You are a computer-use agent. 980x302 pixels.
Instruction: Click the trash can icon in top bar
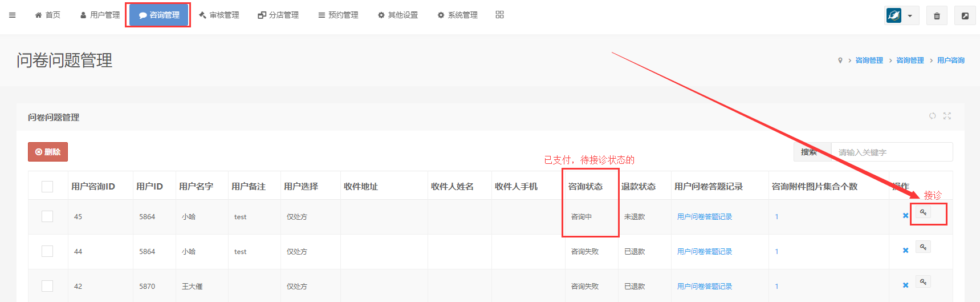pos(937,16)
